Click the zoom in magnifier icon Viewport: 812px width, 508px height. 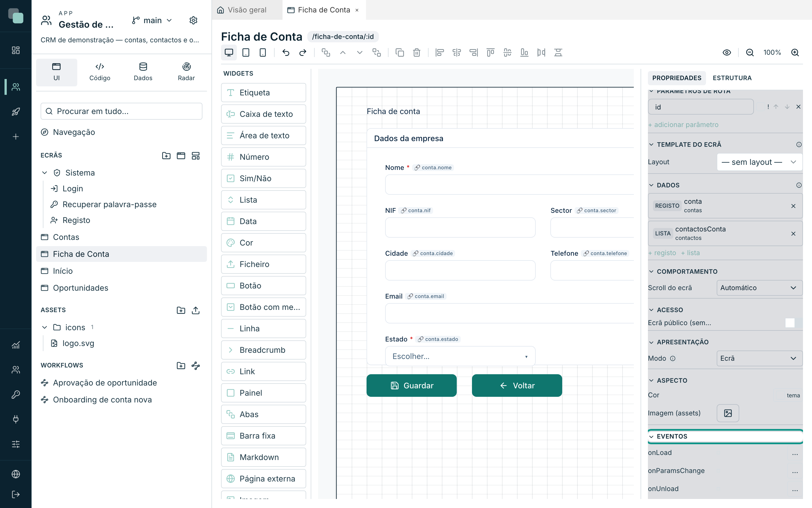point(795,52)
